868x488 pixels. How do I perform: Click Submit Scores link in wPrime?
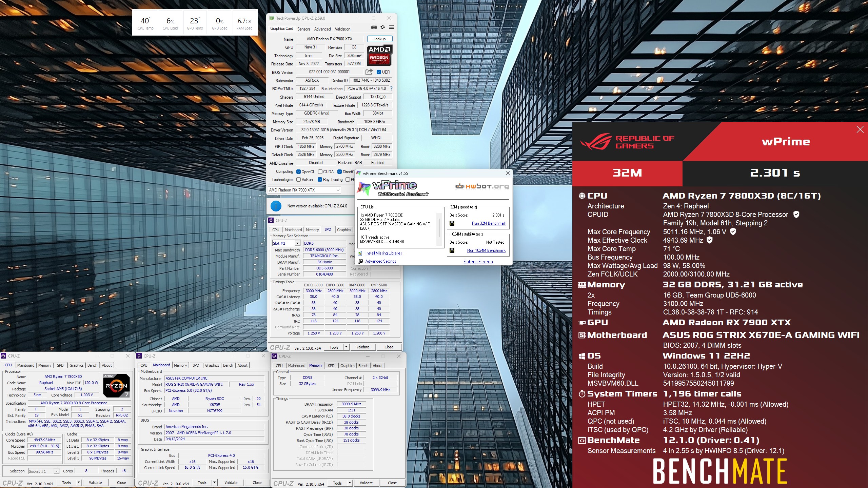point(478,262)
